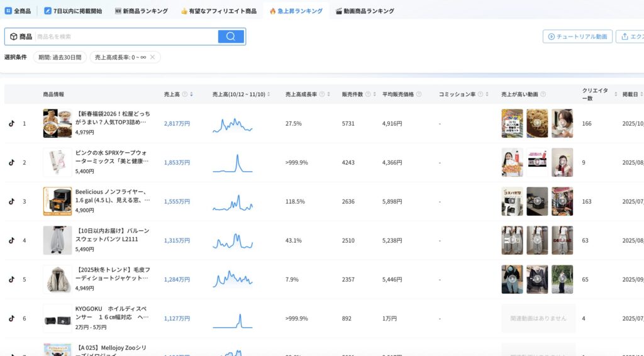Click the info icon next to コミッション率 header
Image resolution: width=644 pixels, height=356 pixels.
[479, 94]
